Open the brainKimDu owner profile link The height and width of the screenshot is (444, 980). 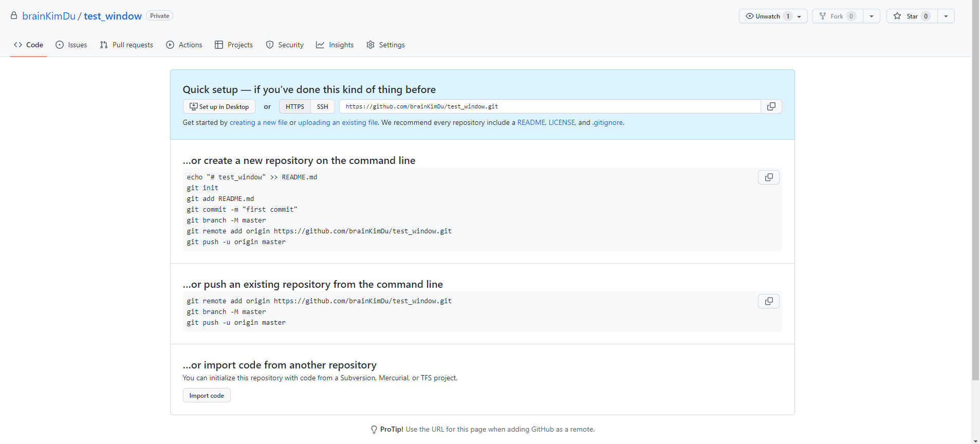(49, 16)
